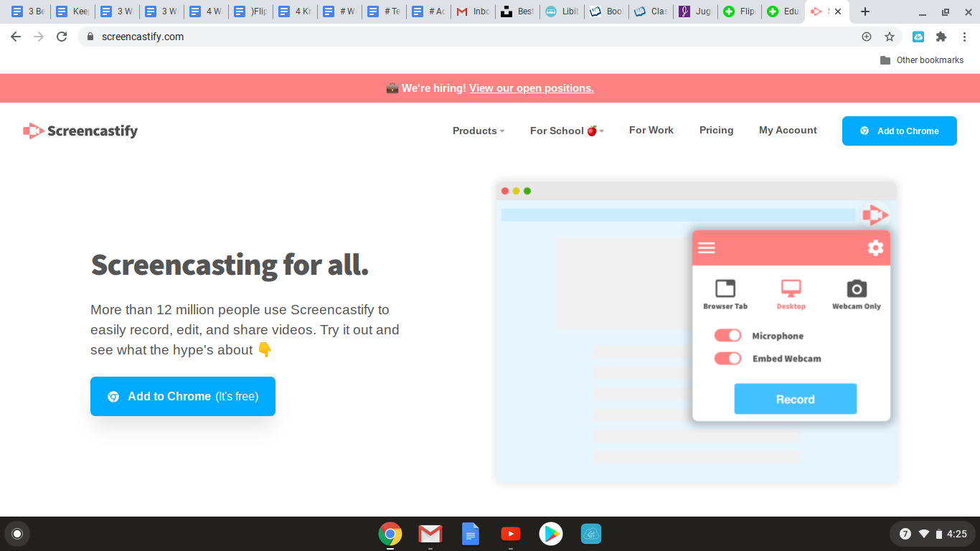Switch to the Best tab
Screen dimensions: 980x551
[517, 11]
